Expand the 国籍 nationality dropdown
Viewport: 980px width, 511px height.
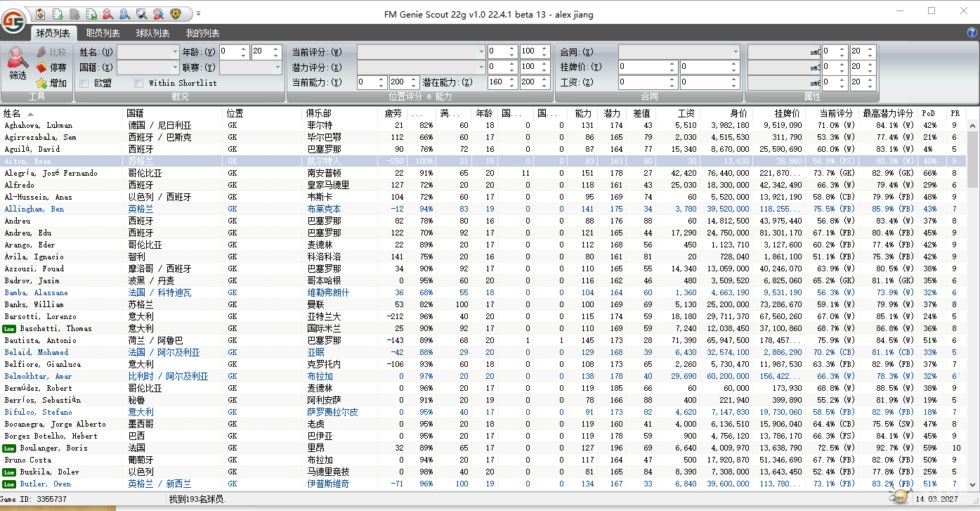(175, 67)
